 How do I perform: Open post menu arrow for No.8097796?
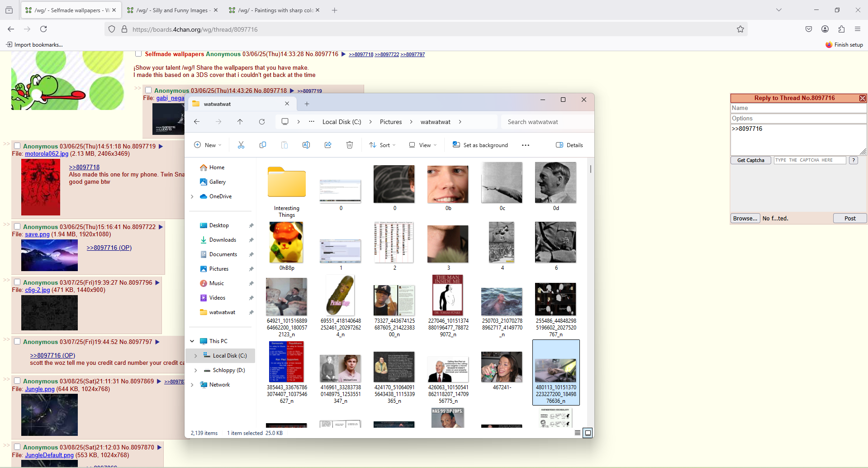(x=157, y=282)
